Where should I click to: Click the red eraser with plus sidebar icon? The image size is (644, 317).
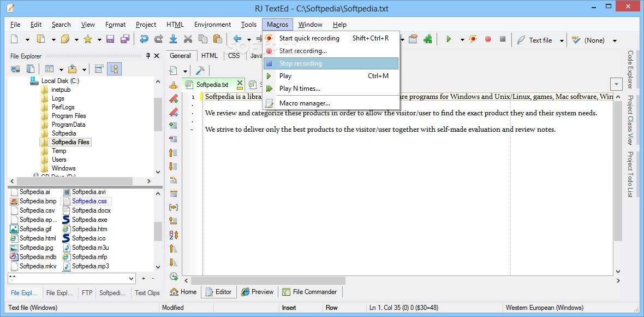click(x=174, y=99)
